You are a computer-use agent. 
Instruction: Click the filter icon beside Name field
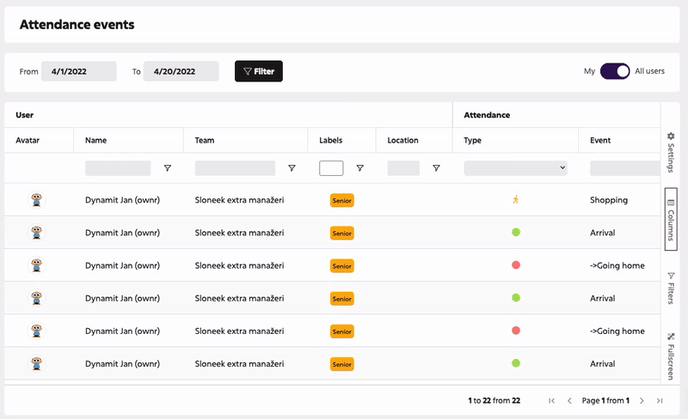click(x=167, y=168)
